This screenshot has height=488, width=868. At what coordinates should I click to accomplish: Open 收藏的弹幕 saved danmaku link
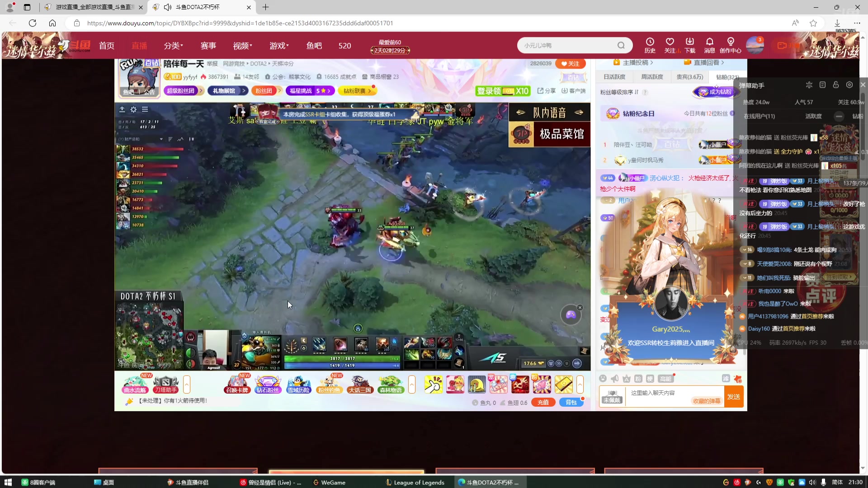pyautogui.click(x=707, y=401)
